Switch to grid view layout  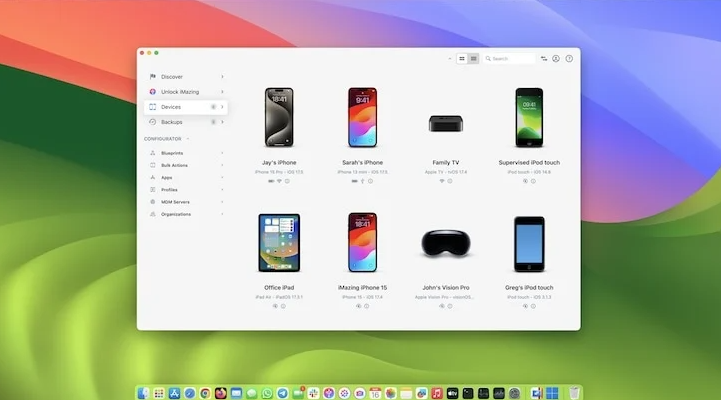[462, 59]
